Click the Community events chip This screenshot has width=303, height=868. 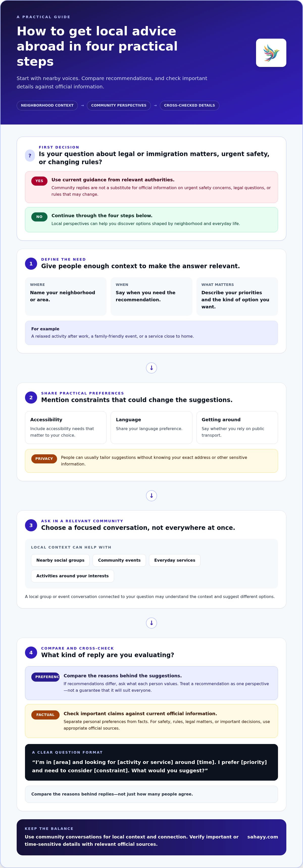coord(119,560)
